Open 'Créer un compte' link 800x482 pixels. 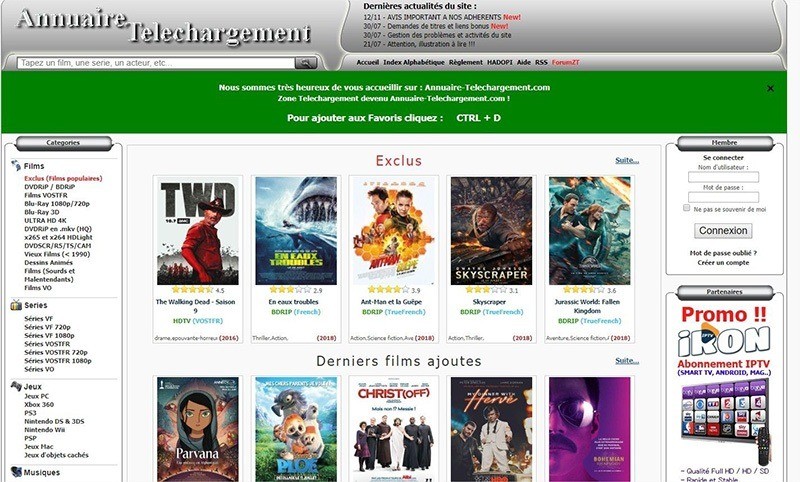coord(723,263)
